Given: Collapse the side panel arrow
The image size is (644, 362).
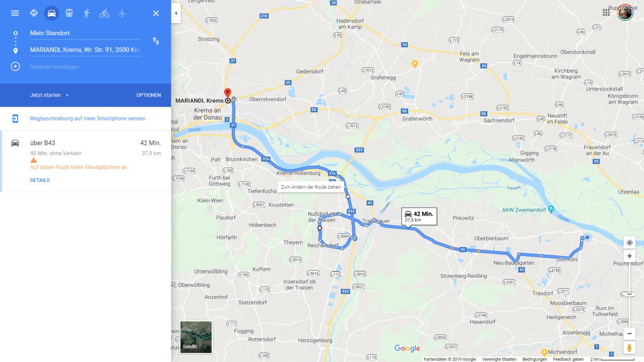Looking at the screenshot, I should [x=176, y=13].
